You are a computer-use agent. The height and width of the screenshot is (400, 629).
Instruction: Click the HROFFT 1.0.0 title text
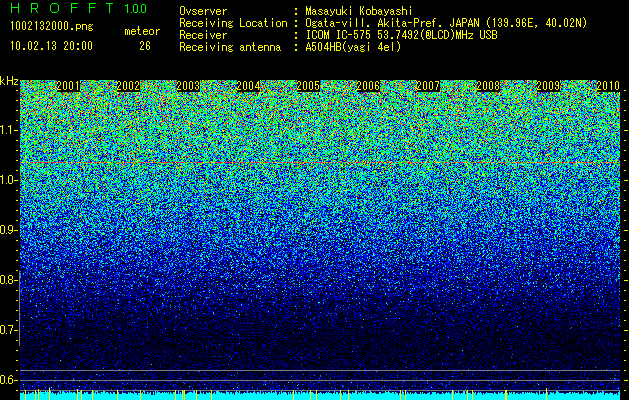(79, 8)
